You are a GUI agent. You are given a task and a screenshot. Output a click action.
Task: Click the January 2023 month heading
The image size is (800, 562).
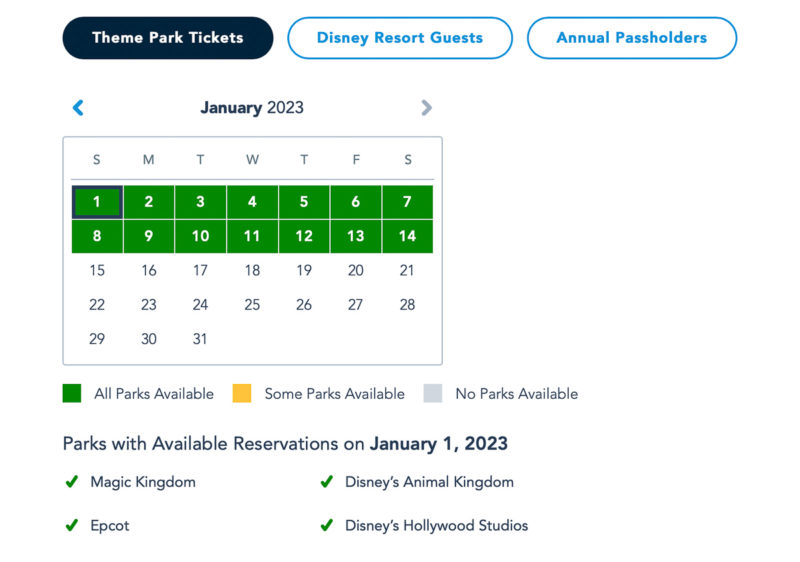coord(252,108)
